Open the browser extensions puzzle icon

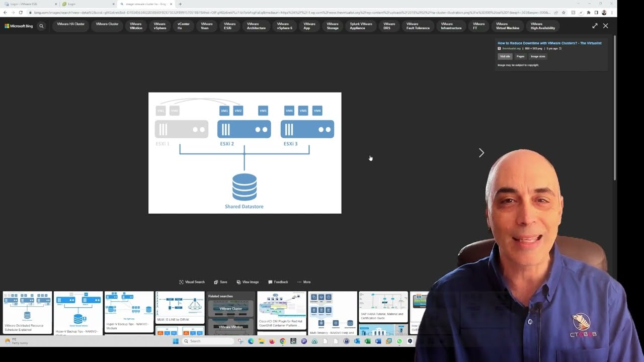point(589,12)
